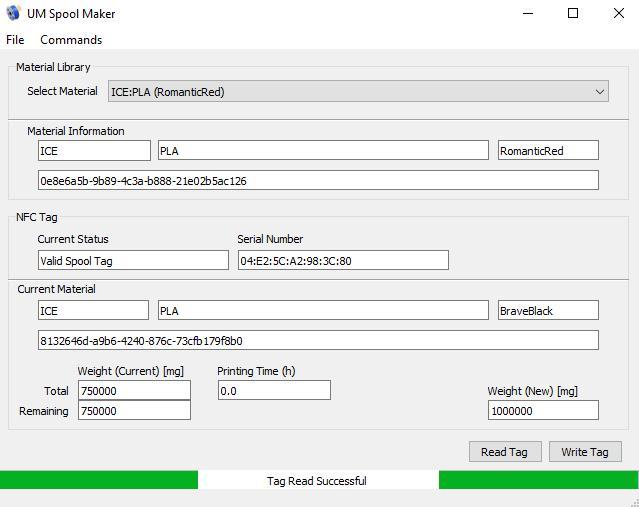Screen dimensions: 639x507
Task: Click the Material Information label
Action: coord(76,131)
